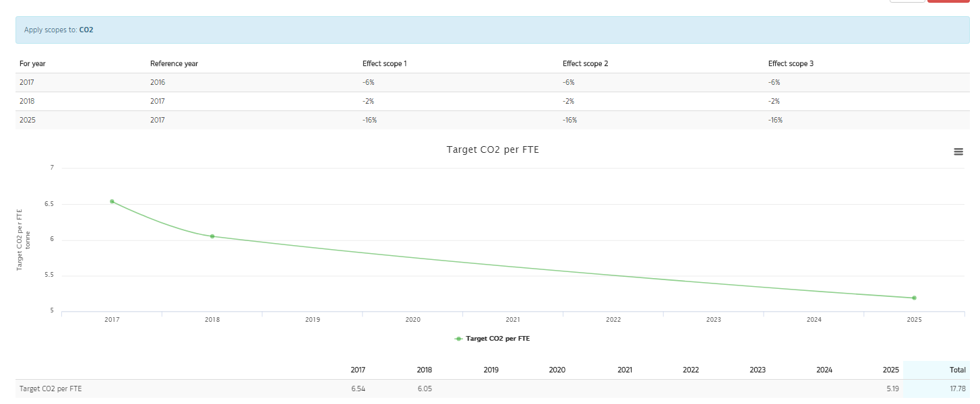Click the 2016 reference year link
Screen dimensions: 980x404
coord(158,81)
